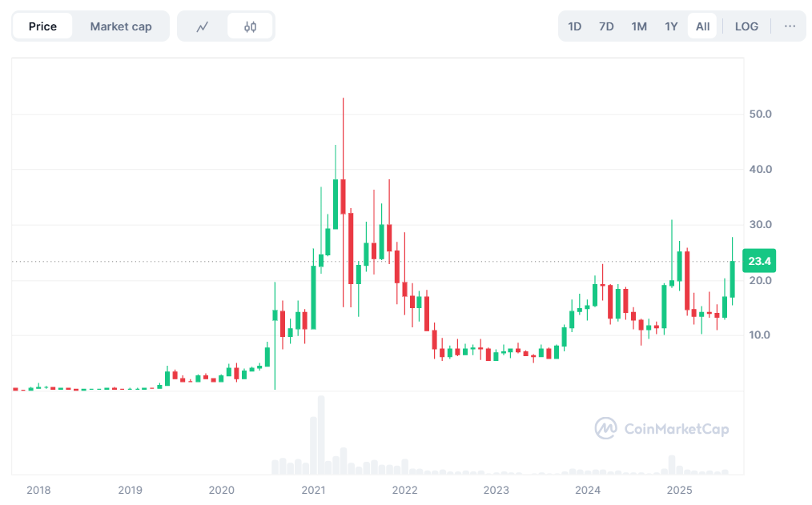Select the 1D time range
The image size is (812, 505).
574,26
